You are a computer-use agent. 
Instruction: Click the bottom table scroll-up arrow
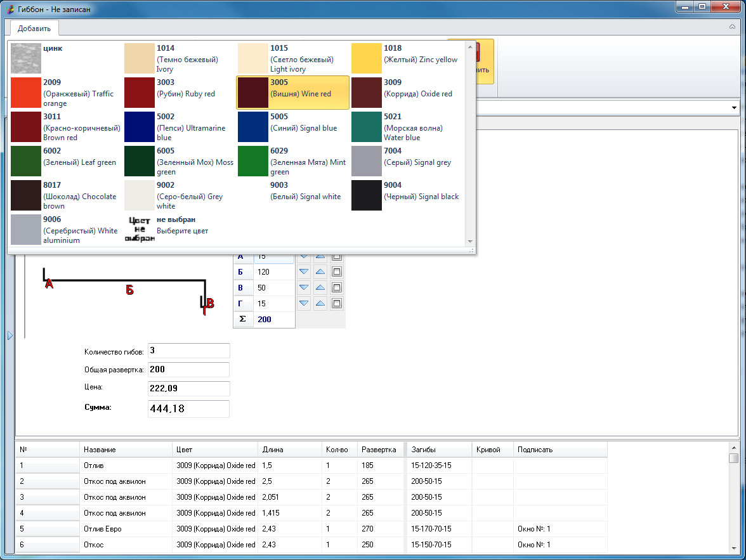[733, 448]
